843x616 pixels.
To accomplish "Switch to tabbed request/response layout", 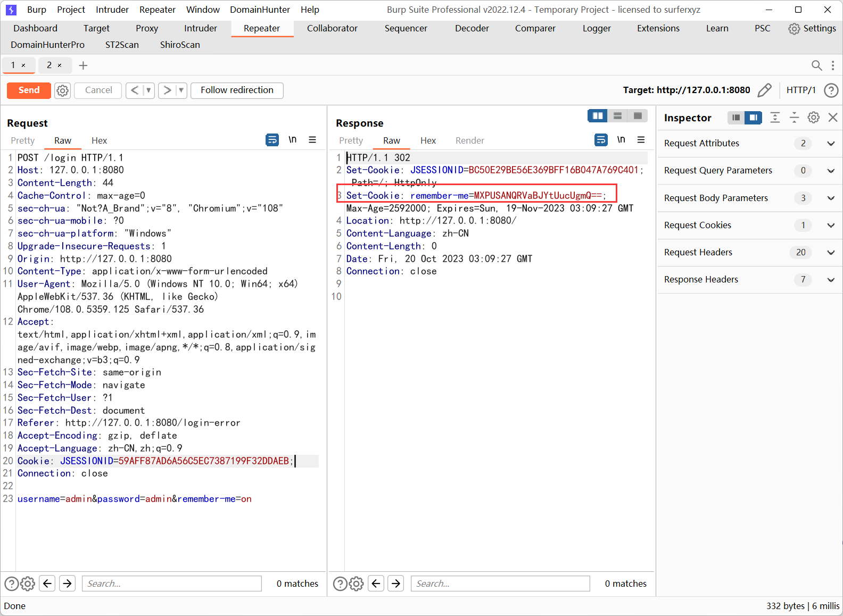I will pyautogui.click(x=638, y=116).
